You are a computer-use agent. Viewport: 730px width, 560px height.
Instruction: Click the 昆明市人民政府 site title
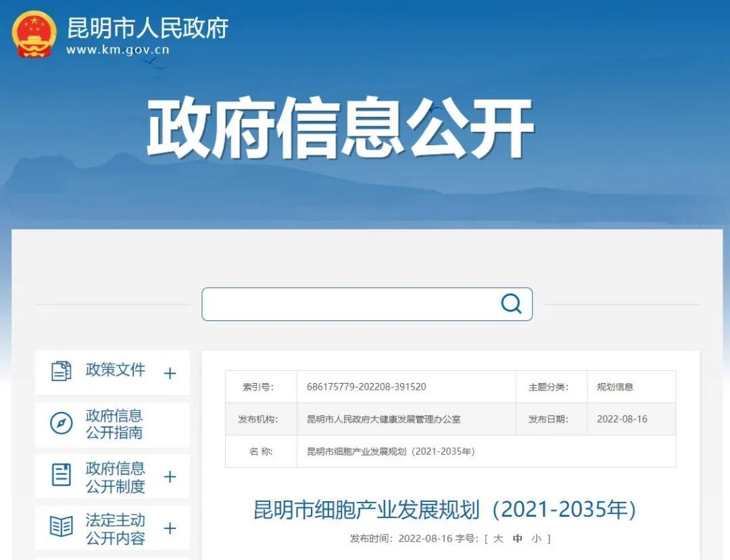tap(147, 28)
